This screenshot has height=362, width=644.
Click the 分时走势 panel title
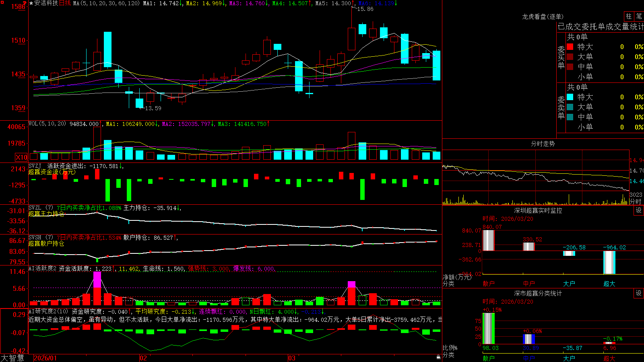[543, 144]
